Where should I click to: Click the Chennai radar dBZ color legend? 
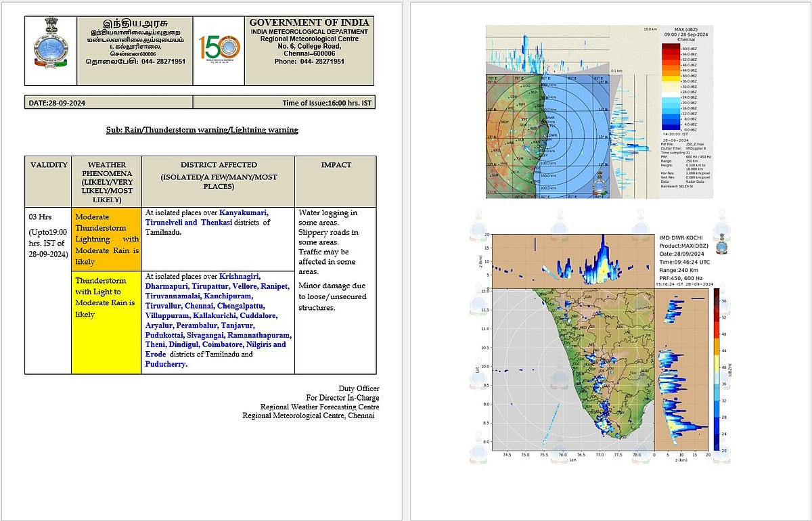(678, 87)
